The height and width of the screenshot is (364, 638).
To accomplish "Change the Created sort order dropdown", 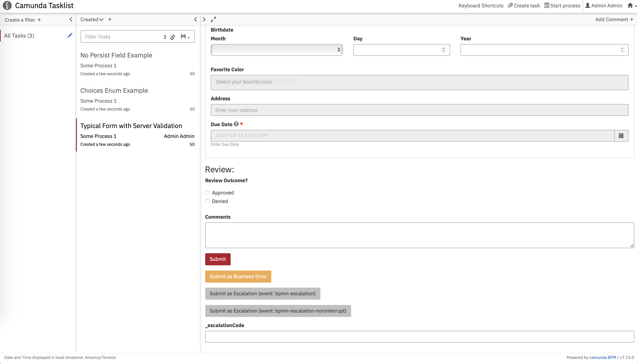I will tap(92, 20).
